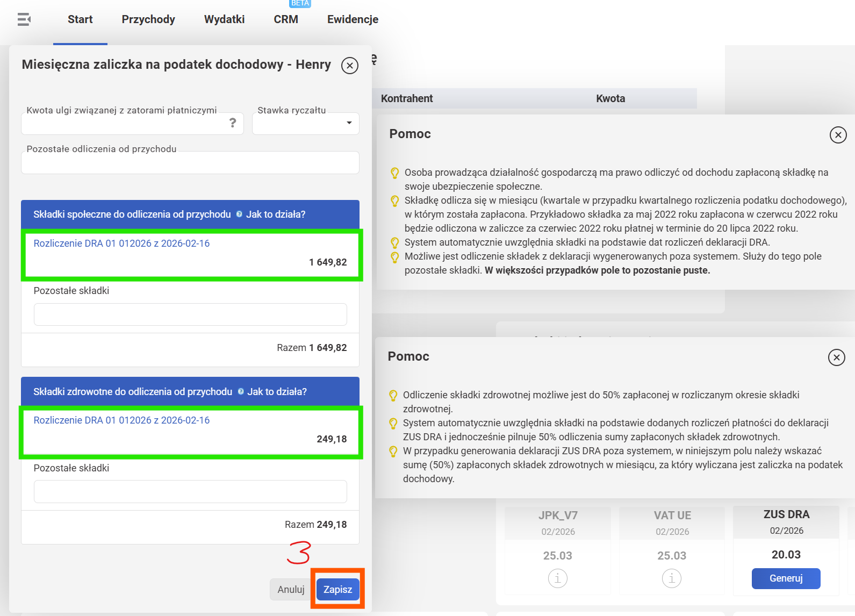
Task: Click info icon under VAT UE
Action: [672, 578]
